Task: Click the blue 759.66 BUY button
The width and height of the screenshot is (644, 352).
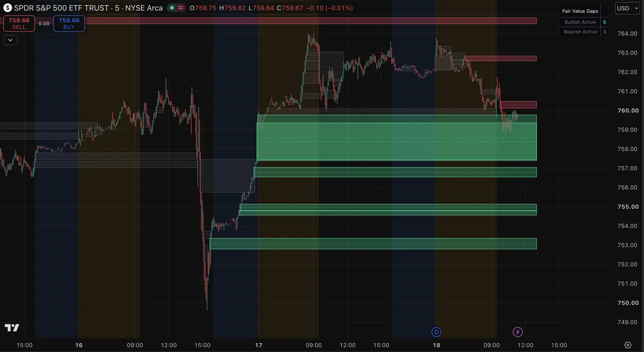Action: tap(69, 23)
